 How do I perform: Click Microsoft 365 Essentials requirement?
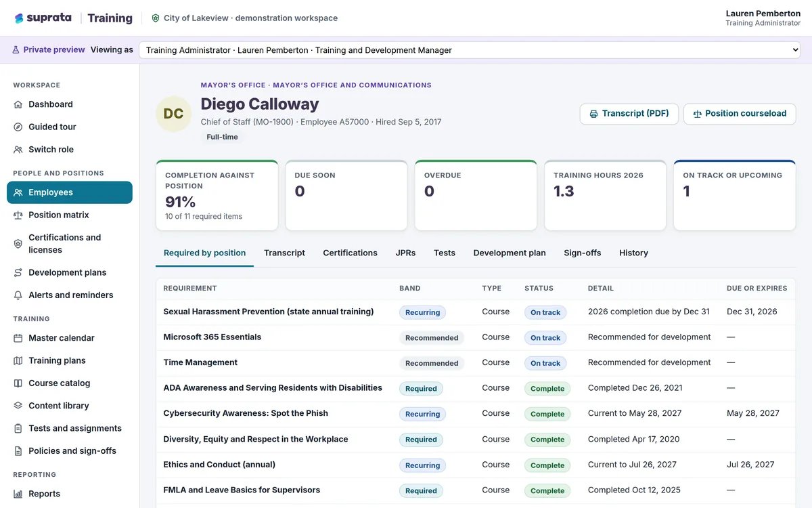point(212,337)
